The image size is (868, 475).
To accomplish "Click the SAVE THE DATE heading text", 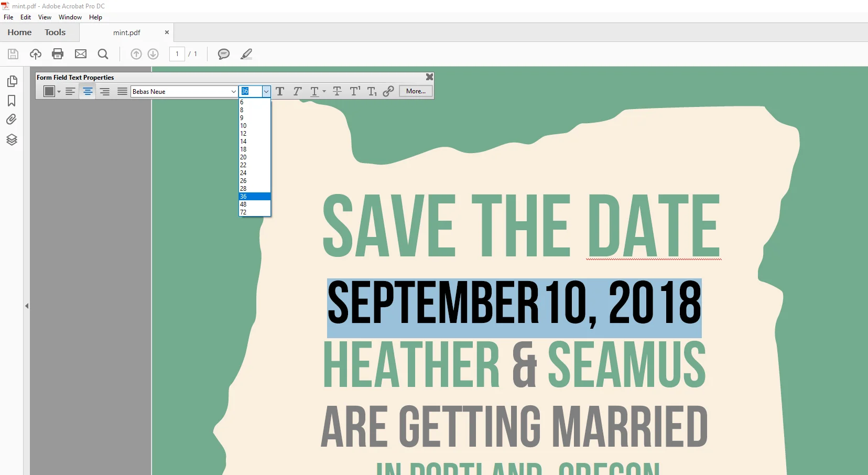I will [x=521, y=225].
